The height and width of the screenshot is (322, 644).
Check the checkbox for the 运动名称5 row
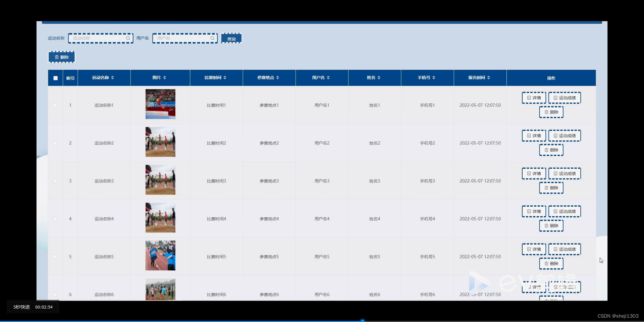(55, 257)
